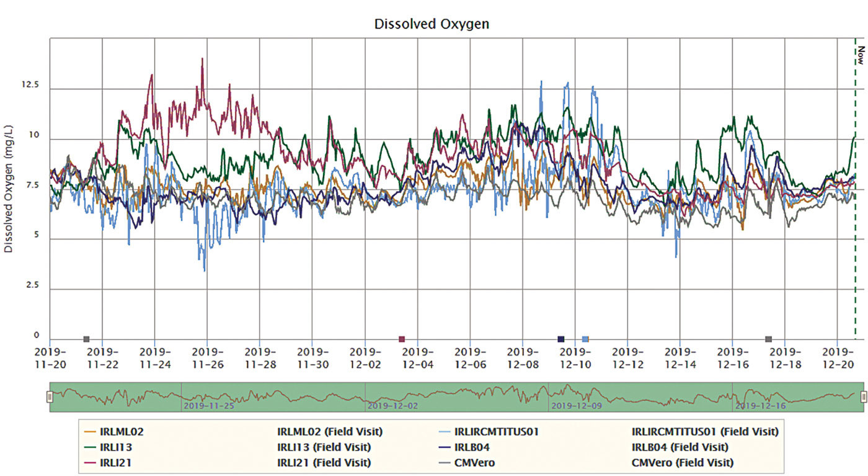Click IRLIRCMTITUS01 (Field Visit) legend label
The width and height of the screenshot is (868, 476).
click(704, 431)
